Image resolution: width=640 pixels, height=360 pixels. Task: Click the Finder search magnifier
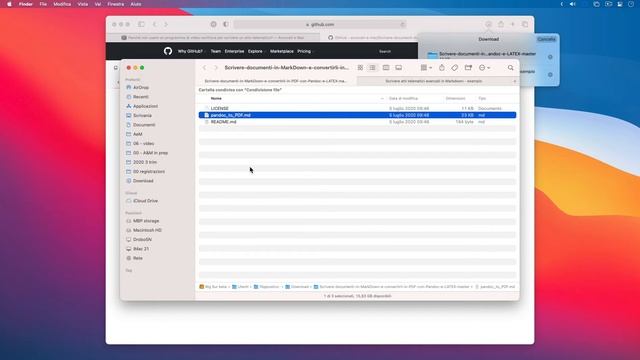[x=511, y=68]
